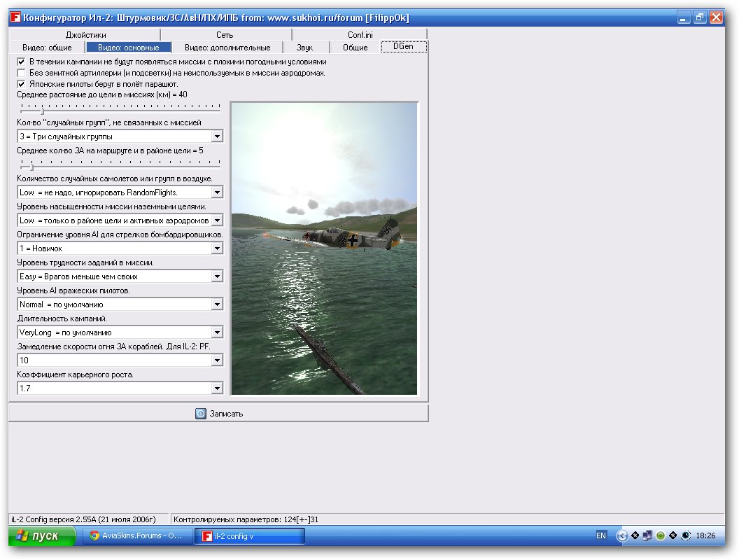Uncheck the bad weather missions checkbox

[22, 62]
